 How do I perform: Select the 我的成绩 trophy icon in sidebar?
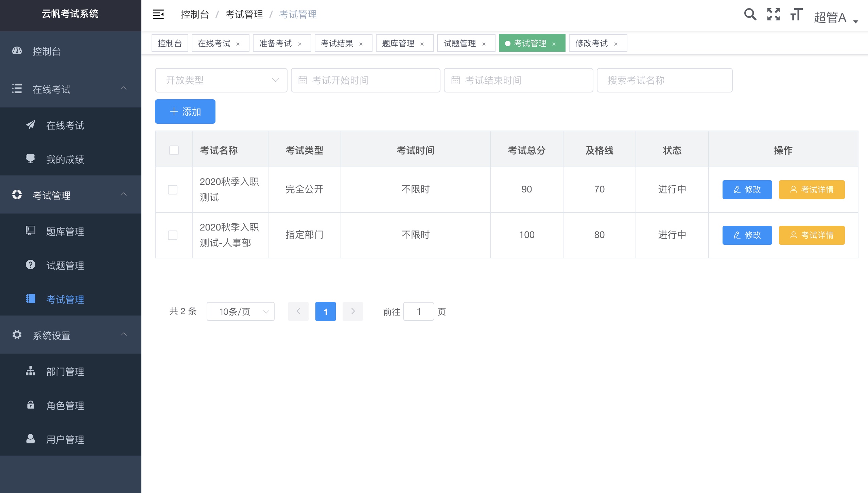30,159
